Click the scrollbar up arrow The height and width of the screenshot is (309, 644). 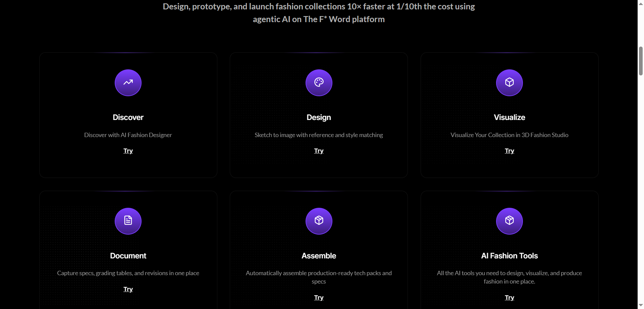coord(640,3)
